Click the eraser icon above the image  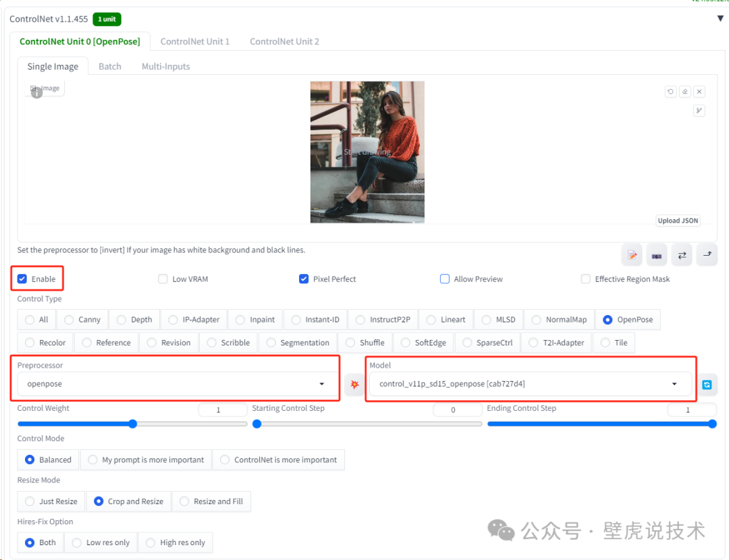click(x=685, y=92)
